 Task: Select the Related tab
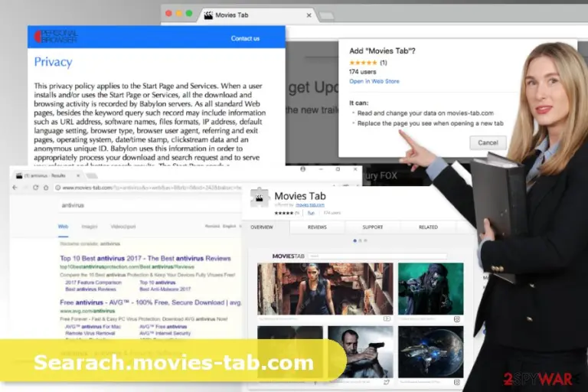coord(428,227)
